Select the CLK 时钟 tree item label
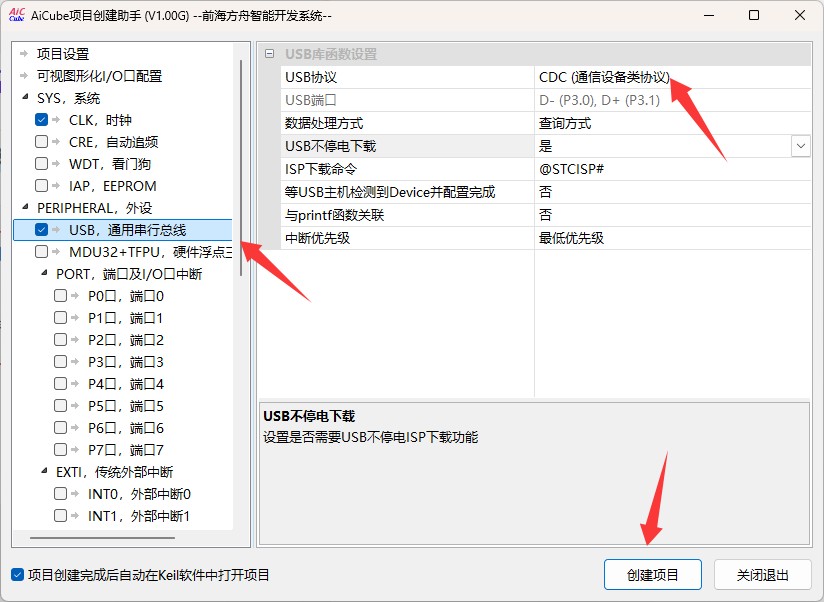The width and height of the screenshot is (824, 602). (x=100, y=120)
